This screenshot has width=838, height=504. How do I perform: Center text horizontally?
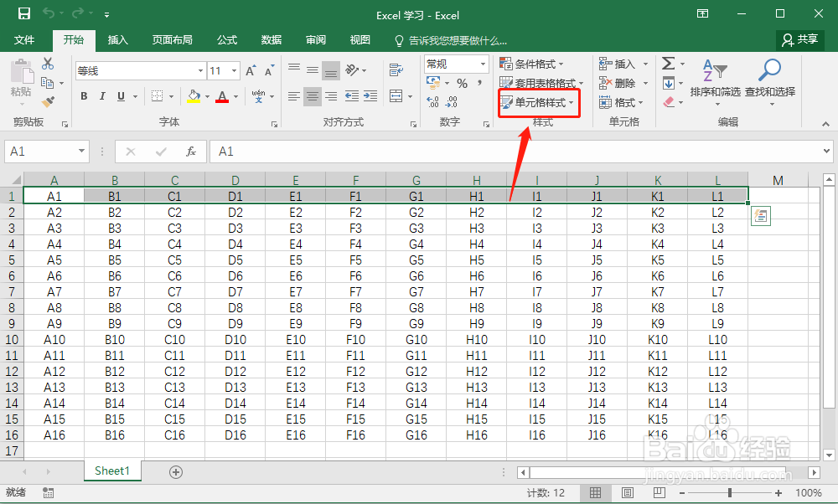pos(313,96)
